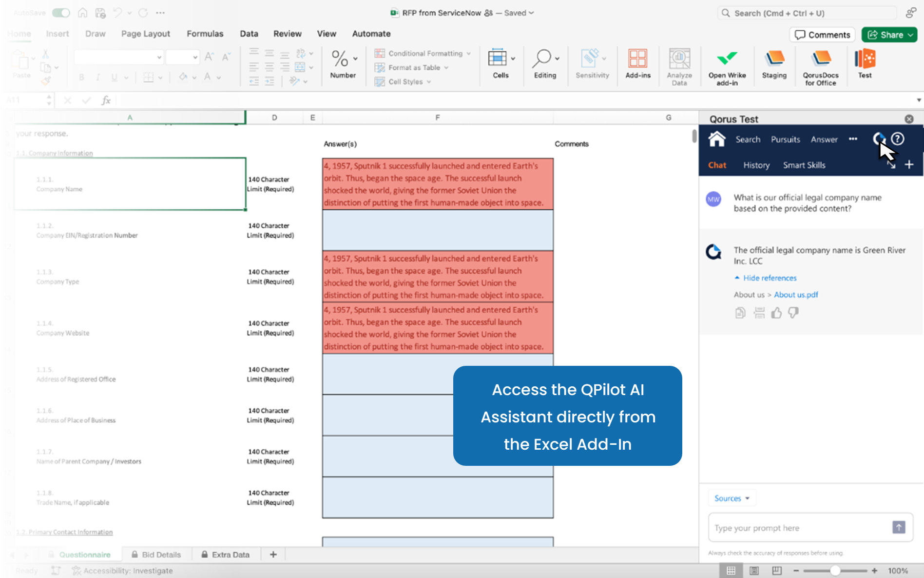
Task: Switch to the Bid Details sheet
Action: point(156,555)
